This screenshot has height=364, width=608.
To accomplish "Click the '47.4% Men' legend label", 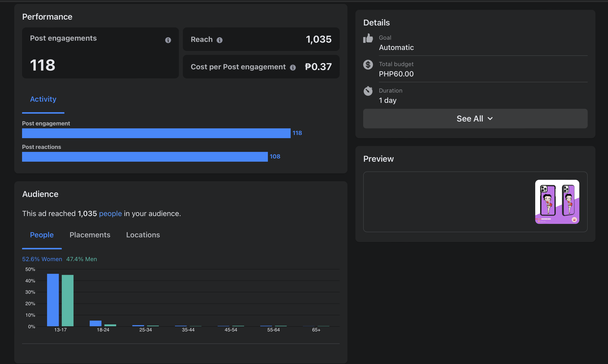I will [x=81, y=259].
